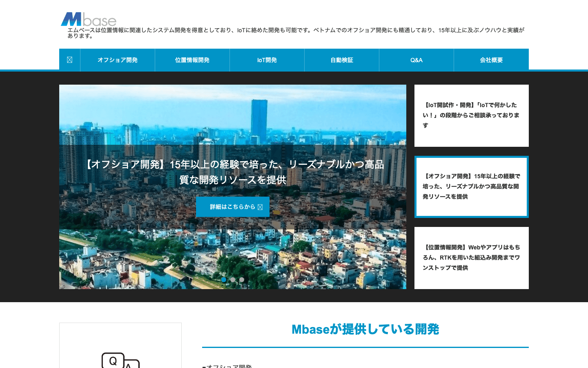Select the IoT開発 menu item
588x368 pixels.
point(267,60)
